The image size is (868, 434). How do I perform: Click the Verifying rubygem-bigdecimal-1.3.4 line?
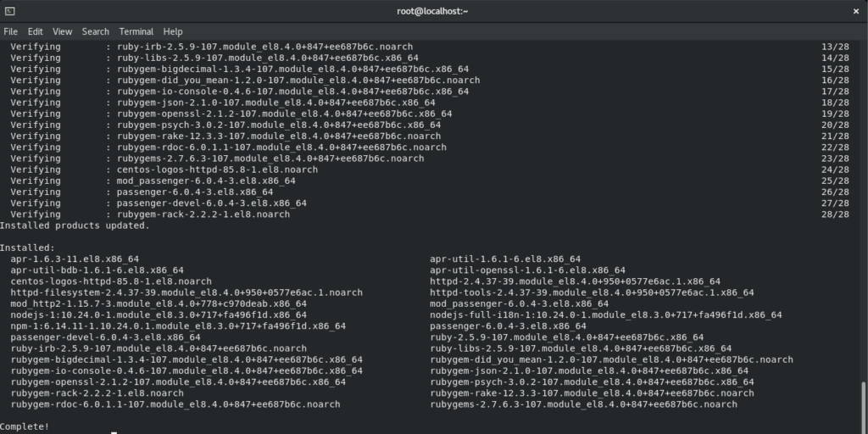(430, 70)
